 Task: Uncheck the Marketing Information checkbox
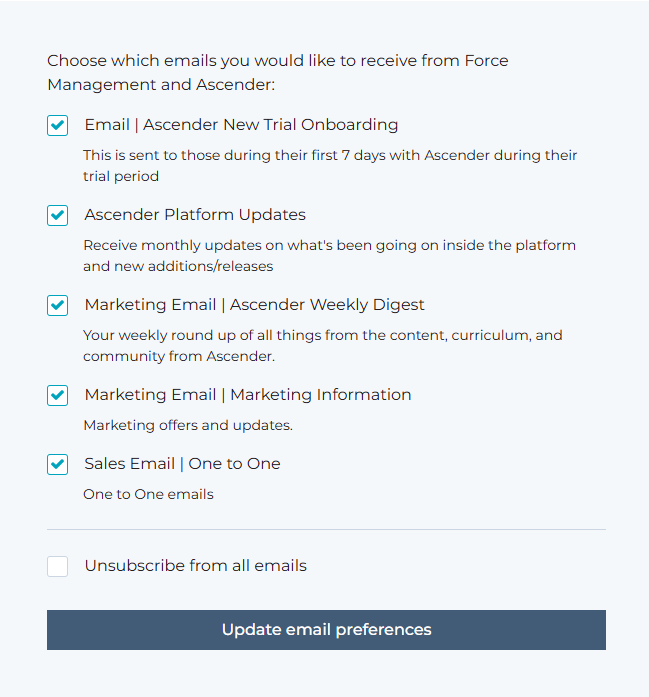click(x=57, y=396)
